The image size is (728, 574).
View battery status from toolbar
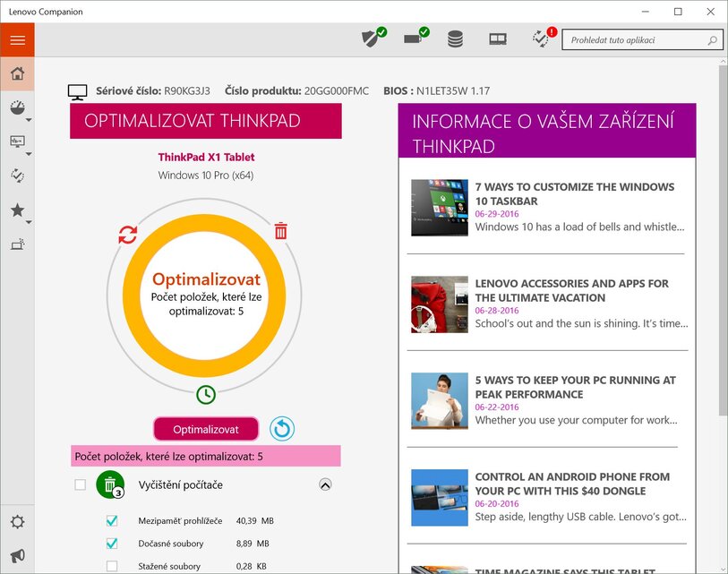pos(415,39)
